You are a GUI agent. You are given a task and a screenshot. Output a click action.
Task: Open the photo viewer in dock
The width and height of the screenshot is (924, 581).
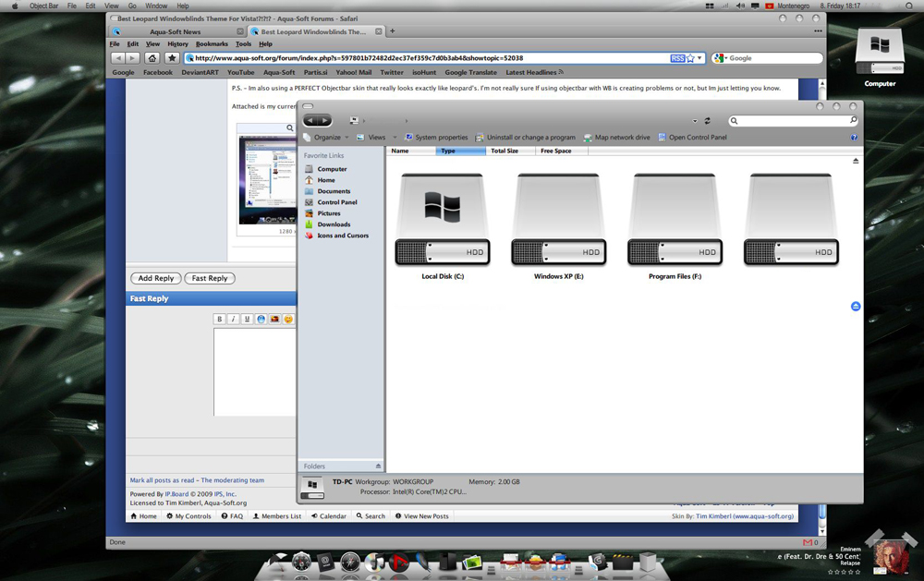pos(472,563)
